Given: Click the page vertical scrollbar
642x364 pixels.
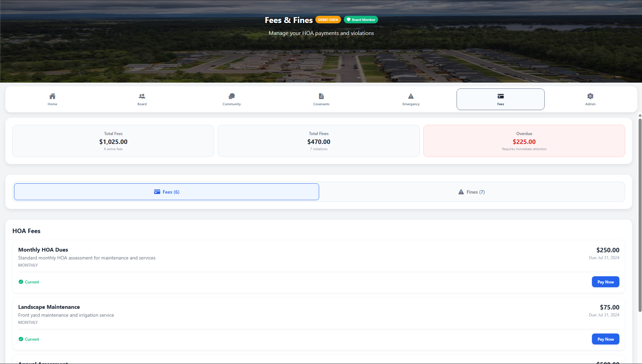Looking at the screenshot, I should click(640, 213).
